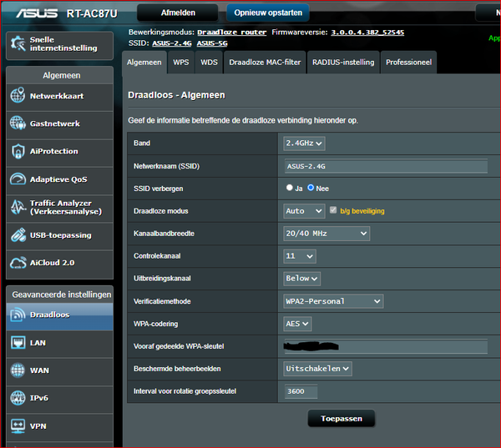Switch to the WPS tab

coord(180,62)
